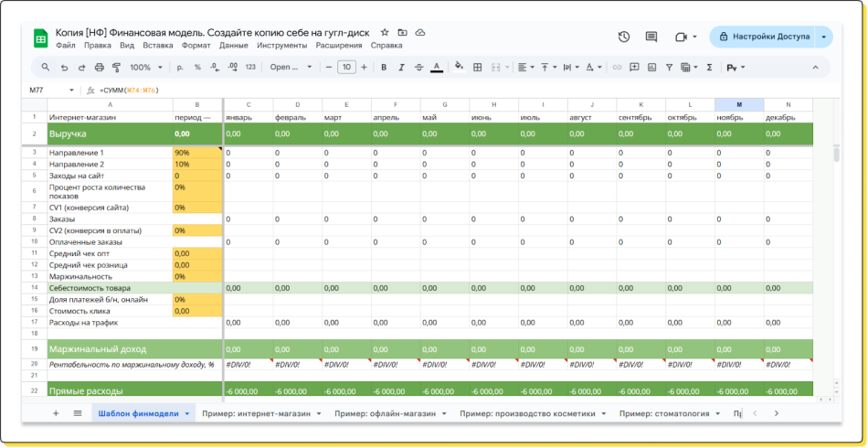Open version history clock icon
868x448 pixels.
[x=623, y=37]
